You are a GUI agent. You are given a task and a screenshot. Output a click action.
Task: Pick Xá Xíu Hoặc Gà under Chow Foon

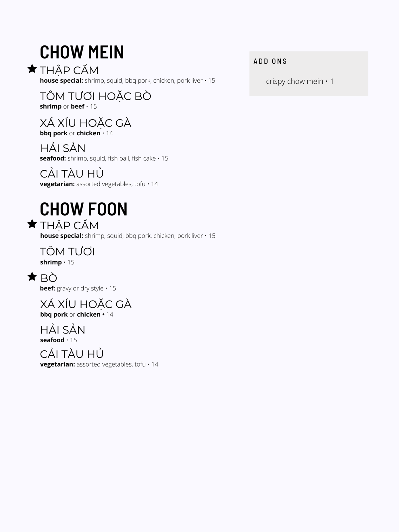pyautogui.click(x=86, y=304)
